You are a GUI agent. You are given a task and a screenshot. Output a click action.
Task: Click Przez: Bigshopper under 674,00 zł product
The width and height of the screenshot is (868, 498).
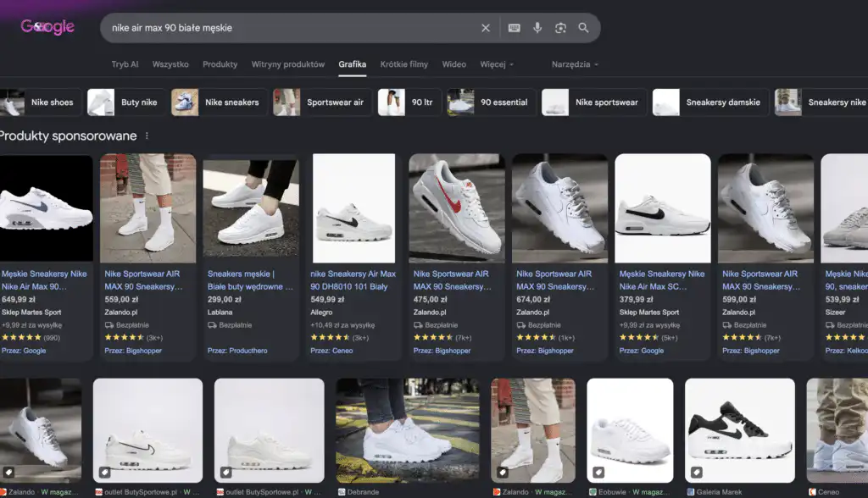point(545,351)
